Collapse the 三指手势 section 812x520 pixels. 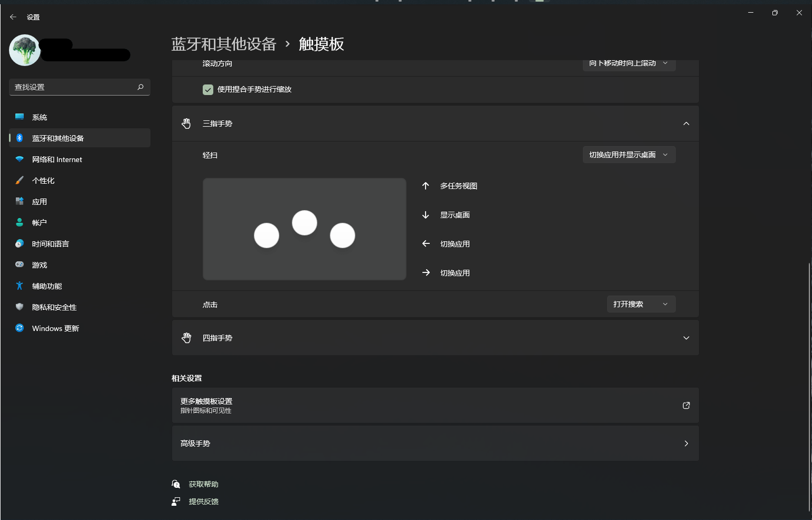[686, 123]
